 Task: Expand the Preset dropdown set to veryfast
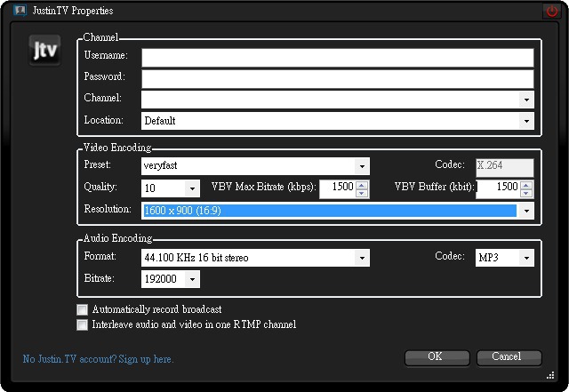tap(362, 166)
